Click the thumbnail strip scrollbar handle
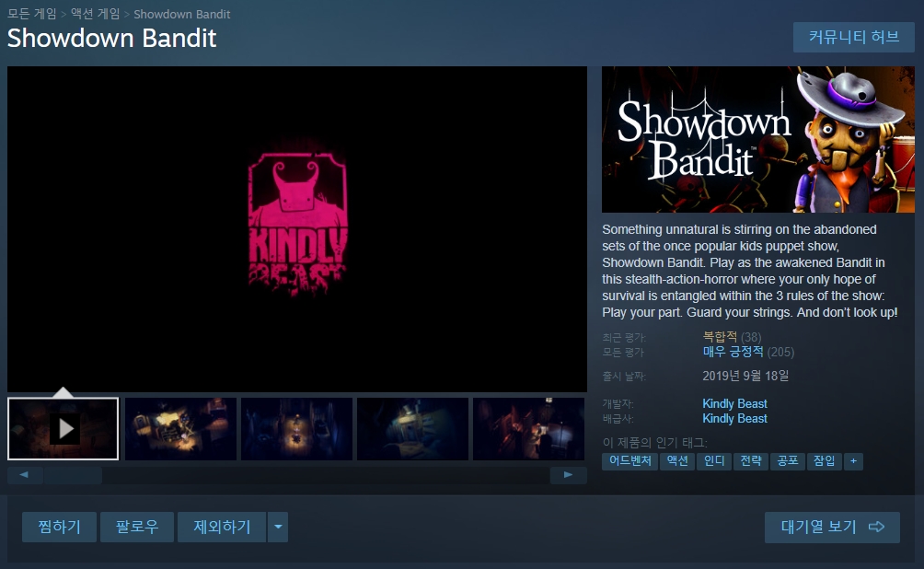924x569 pixels. 73,475
